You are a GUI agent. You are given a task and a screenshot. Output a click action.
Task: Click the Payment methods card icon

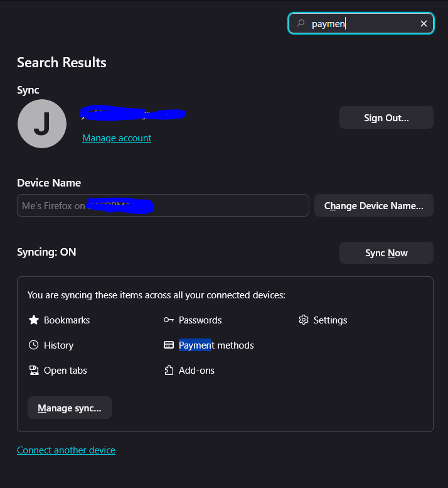pyautogui.click(x=168, y=345)
